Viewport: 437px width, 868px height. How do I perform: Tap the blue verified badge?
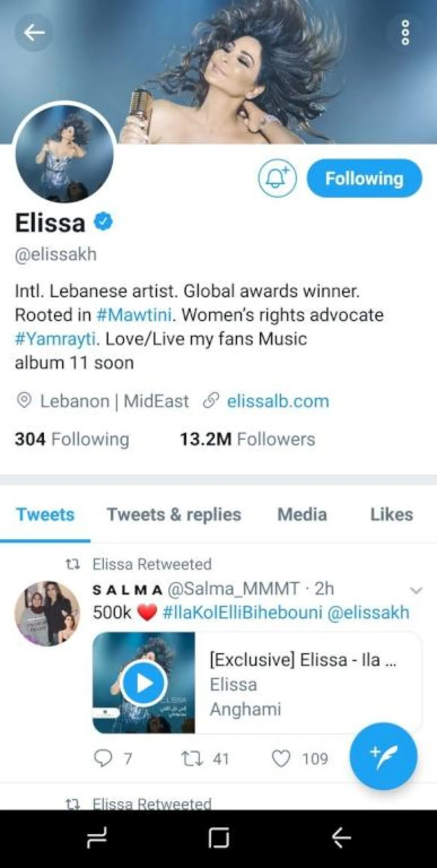coord(104,222)
